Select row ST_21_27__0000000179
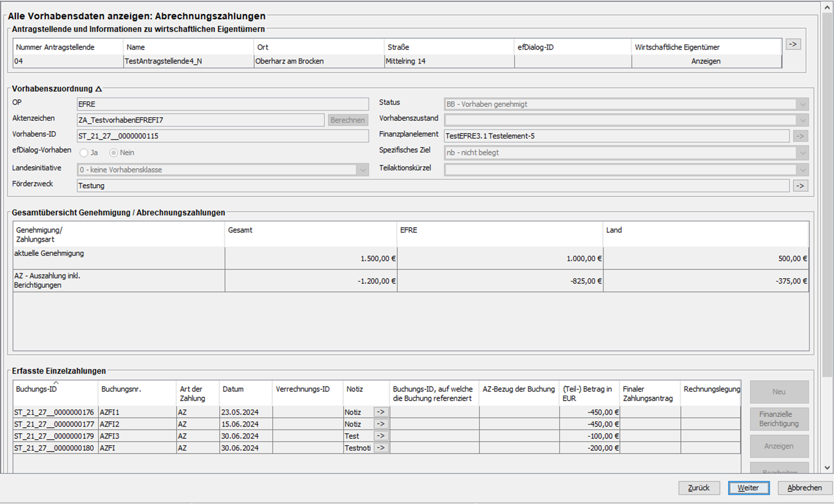 377,436
